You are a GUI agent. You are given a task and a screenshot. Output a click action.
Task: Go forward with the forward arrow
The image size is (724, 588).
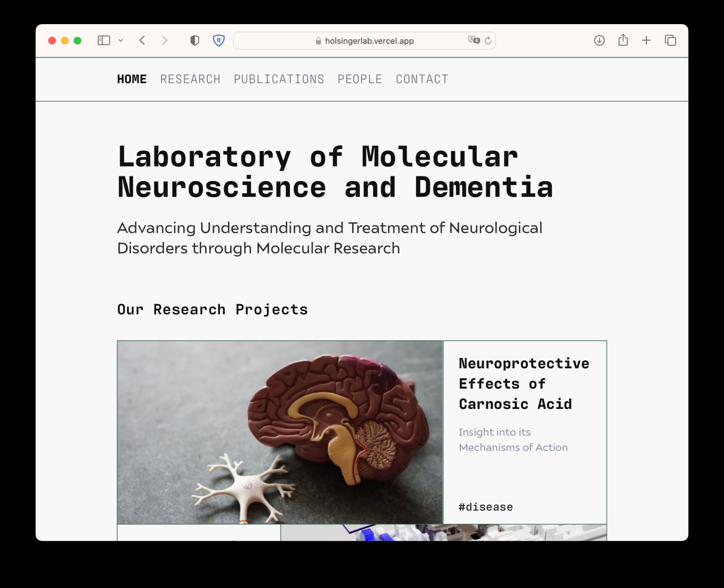click(x=164, y=40)
